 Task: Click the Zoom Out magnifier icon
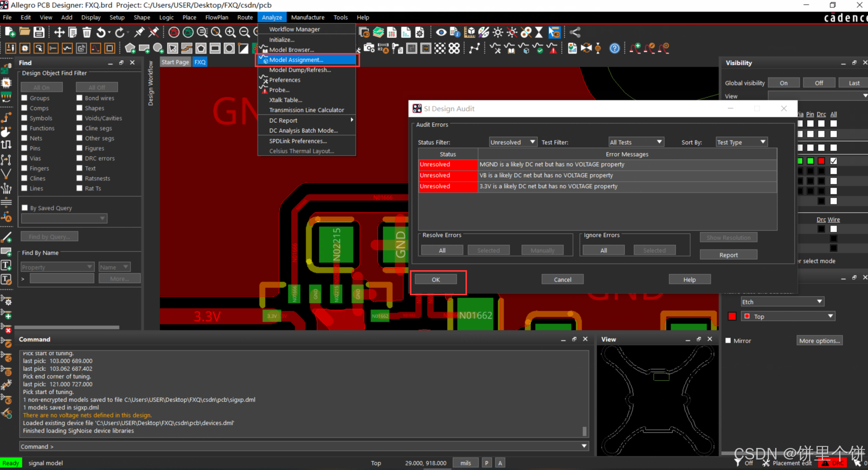click(x=244, y=32)
